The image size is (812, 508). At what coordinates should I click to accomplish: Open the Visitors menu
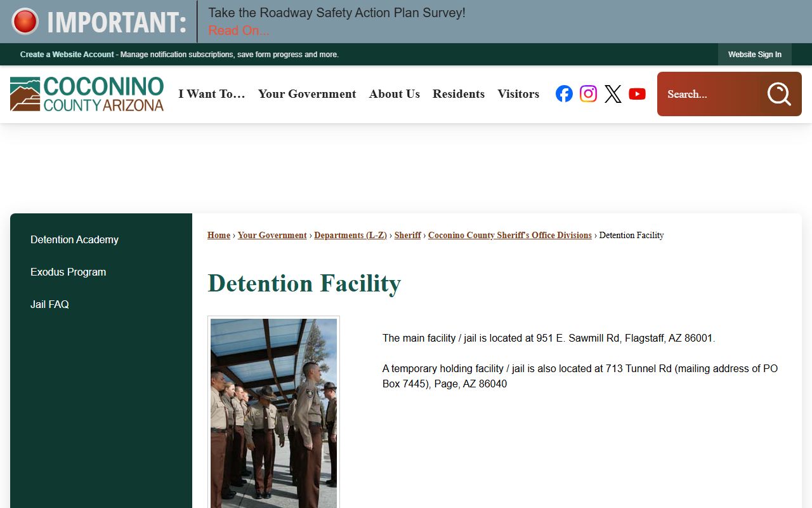[518, 94]
